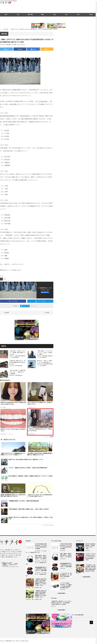Image resolution: width=97 pixels, height=644 pixels.
Task: Click the Tweet share button under title
Action: tap(6, 49)
